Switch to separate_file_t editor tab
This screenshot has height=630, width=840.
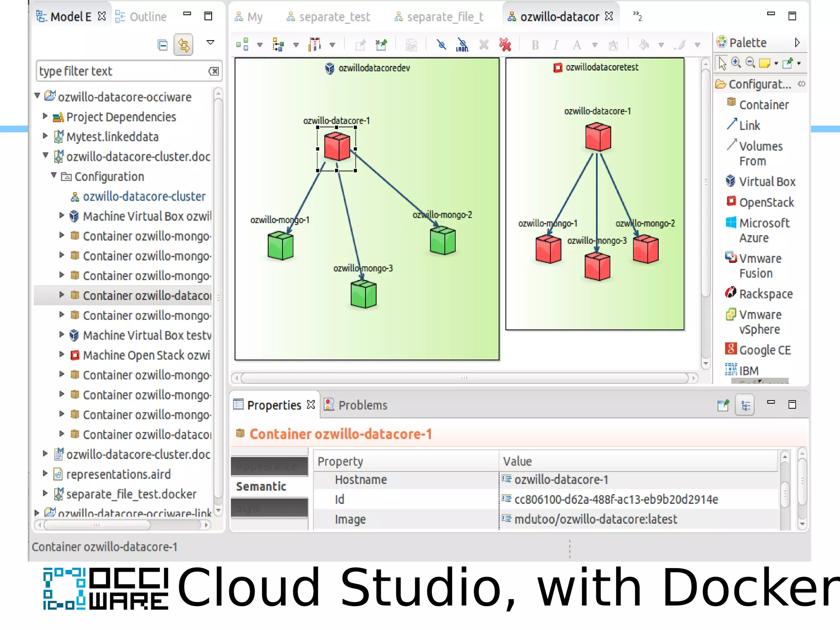tap(439, 17)
